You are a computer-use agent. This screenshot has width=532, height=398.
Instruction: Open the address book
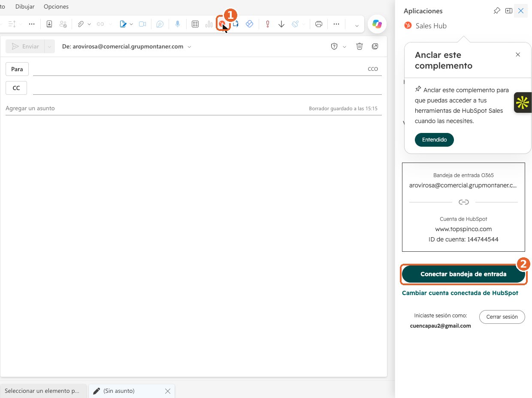click(x=49, y=24)
